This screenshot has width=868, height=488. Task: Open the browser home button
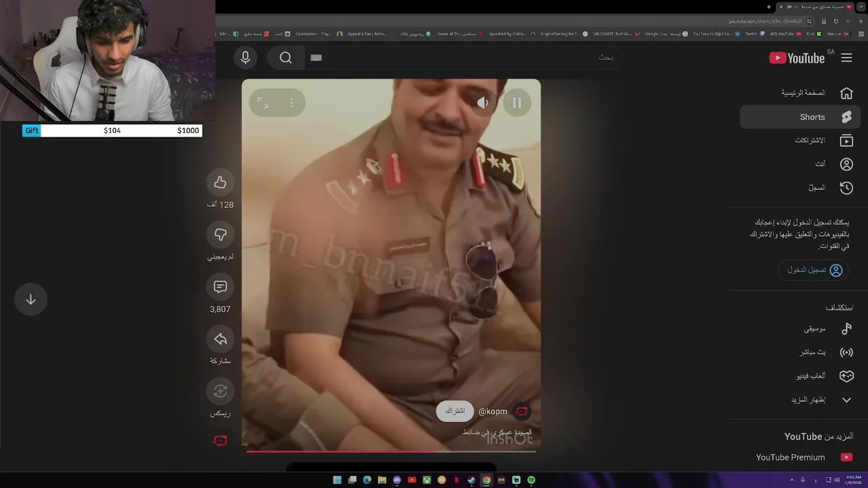824,22
